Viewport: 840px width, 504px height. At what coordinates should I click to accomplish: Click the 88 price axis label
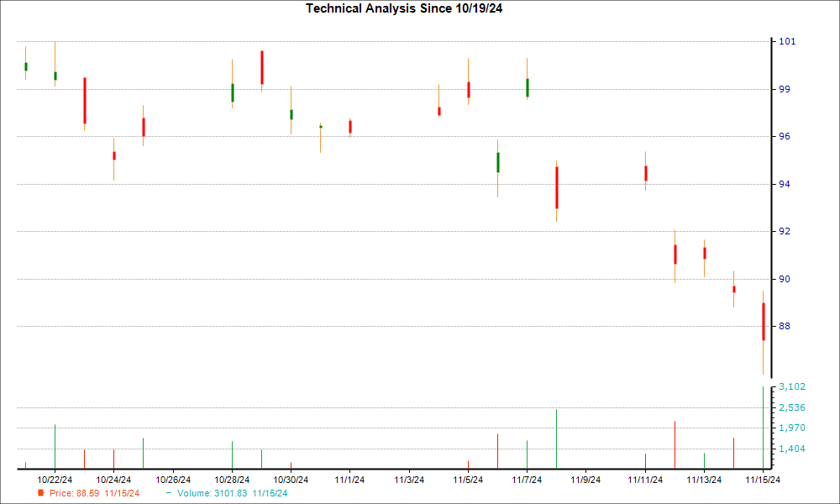[785, 326]
